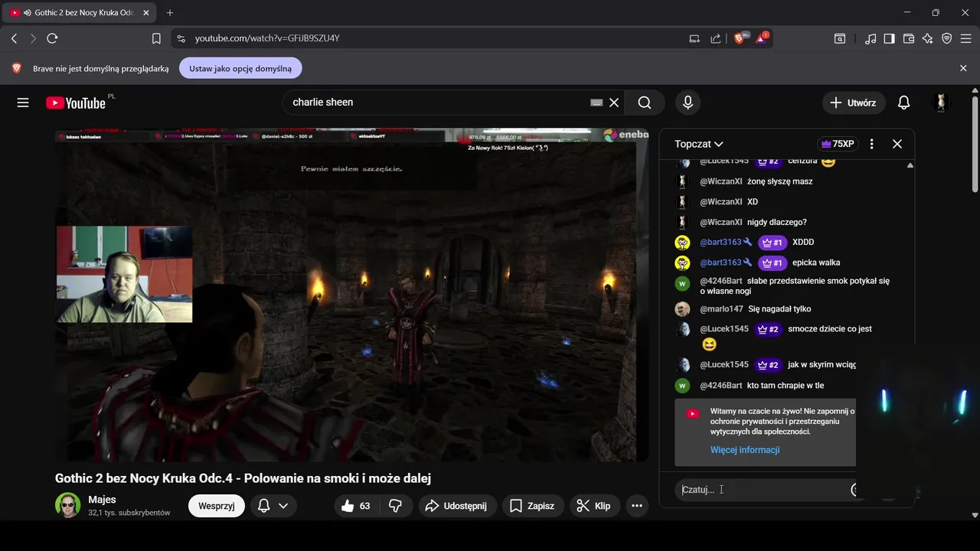980x551 pixels.
Task: Open the Leo AI sparkle icon
Action: [928, 38]
